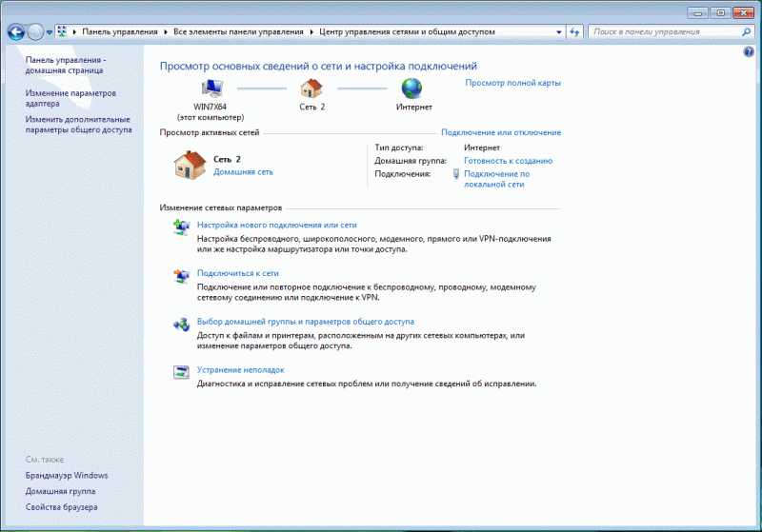This screenshot has width=762, height=532.
Task: Click the blue help question mark icon
Action: 749,53
